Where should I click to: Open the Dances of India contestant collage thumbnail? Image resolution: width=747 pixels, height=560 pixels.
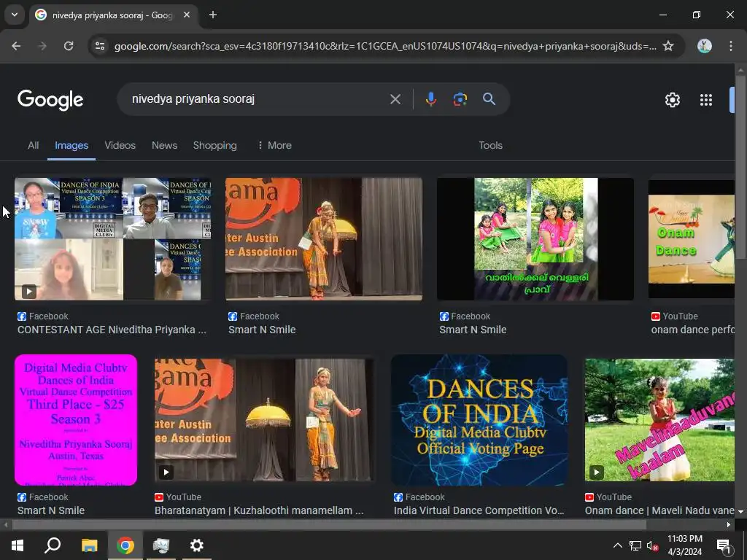click(x=112, y=239)
